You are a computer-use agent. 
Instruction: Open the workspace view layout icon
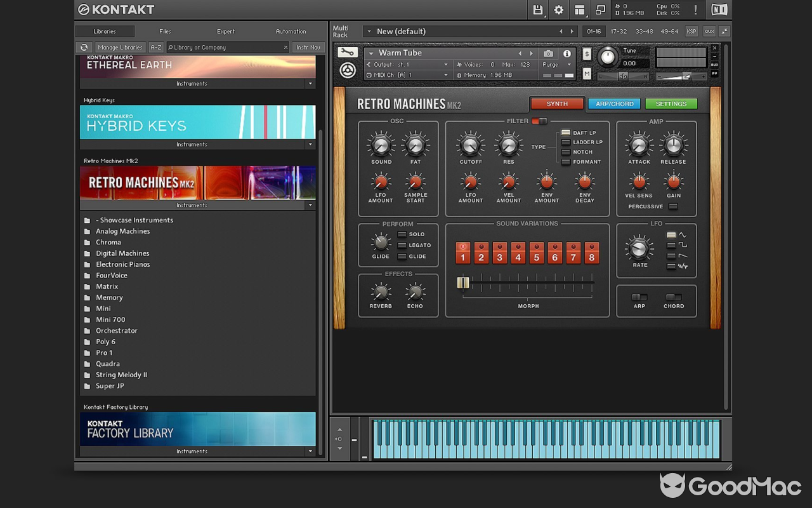click(x=579, y=10)
